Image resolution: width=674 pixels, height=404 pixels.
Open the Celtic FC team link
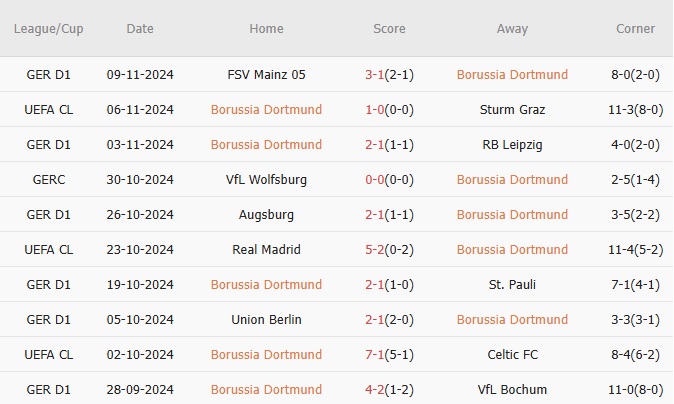point(512,354)
